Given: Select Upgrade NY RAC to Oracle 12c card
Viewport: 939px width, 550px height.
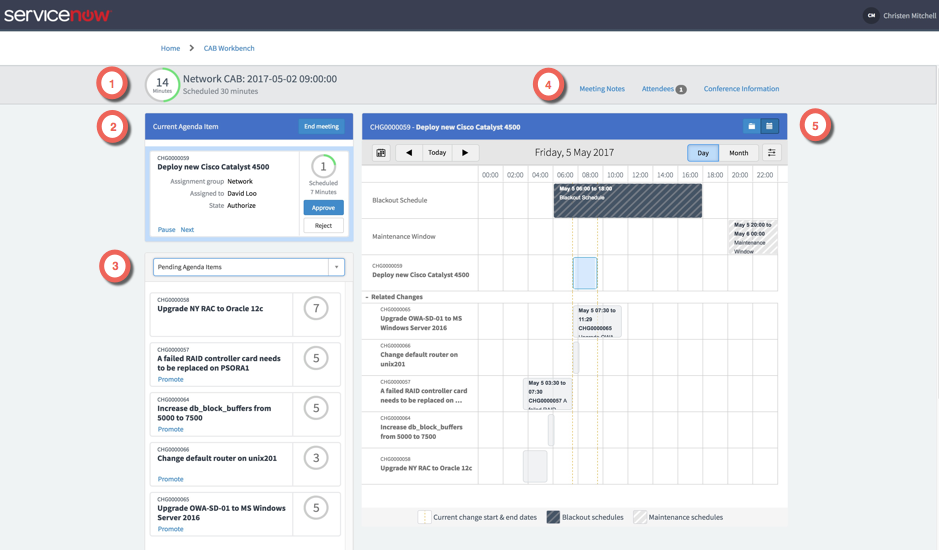Looking at the screenshot, I should (245, 315).
